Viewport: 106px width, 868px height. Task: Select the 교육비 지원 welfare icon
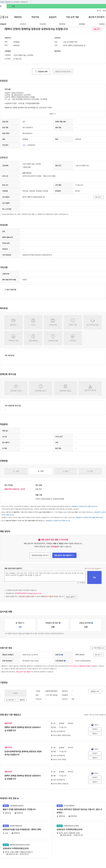point(73,322)
